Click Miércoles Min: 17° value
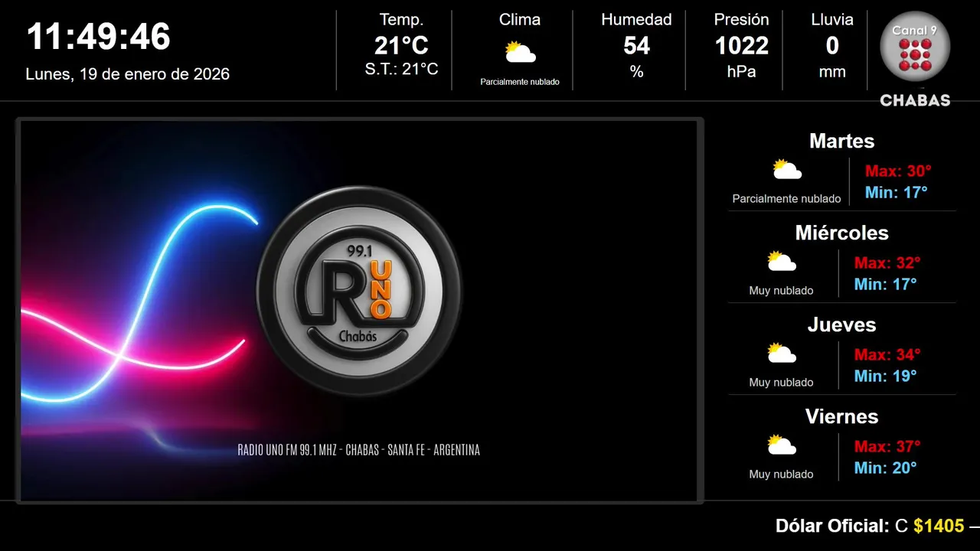Screen dimensions: 980x551 click(x=885, y=284)
